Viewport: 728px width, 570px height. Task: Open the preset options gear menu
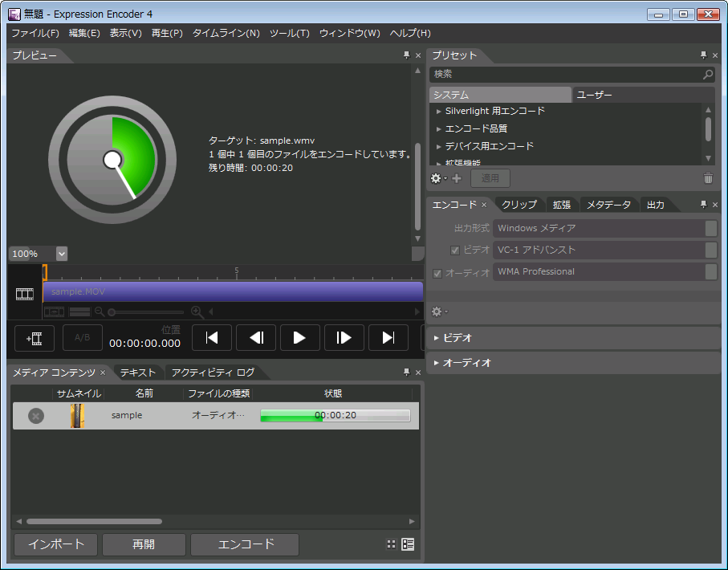point(438,178)
